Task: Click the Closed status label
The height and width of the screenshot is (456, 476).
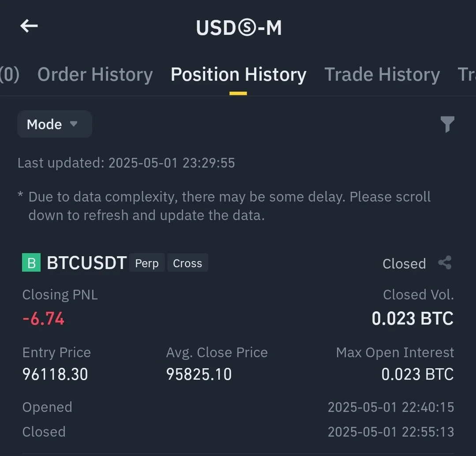Action: [404, 264]
